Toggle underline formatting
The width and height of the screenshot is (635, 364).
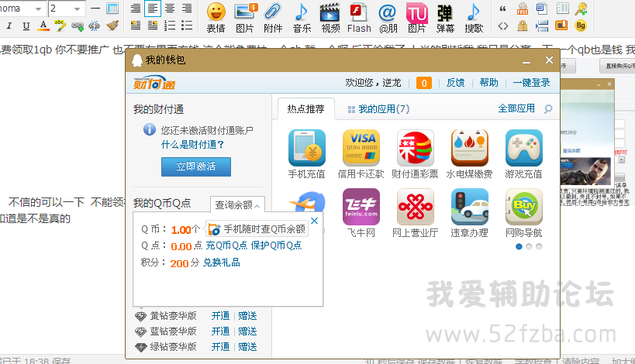point(26,26)
